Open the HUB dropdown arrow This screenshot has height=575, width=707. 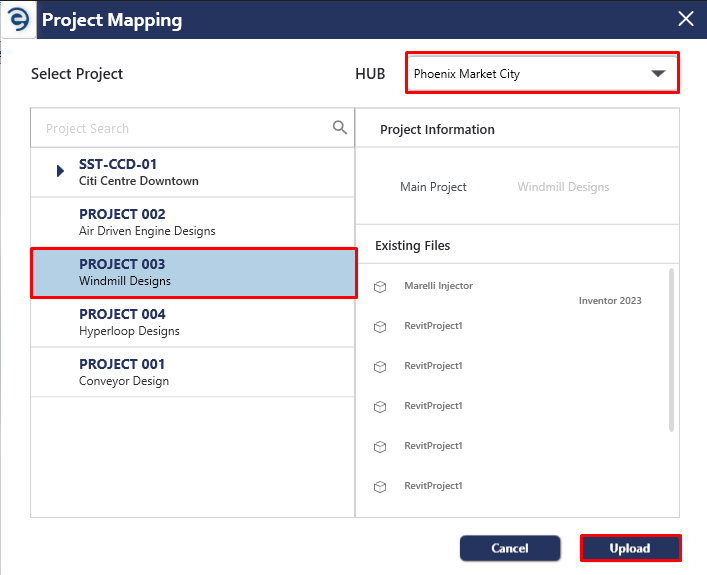(x=658, y=74)
